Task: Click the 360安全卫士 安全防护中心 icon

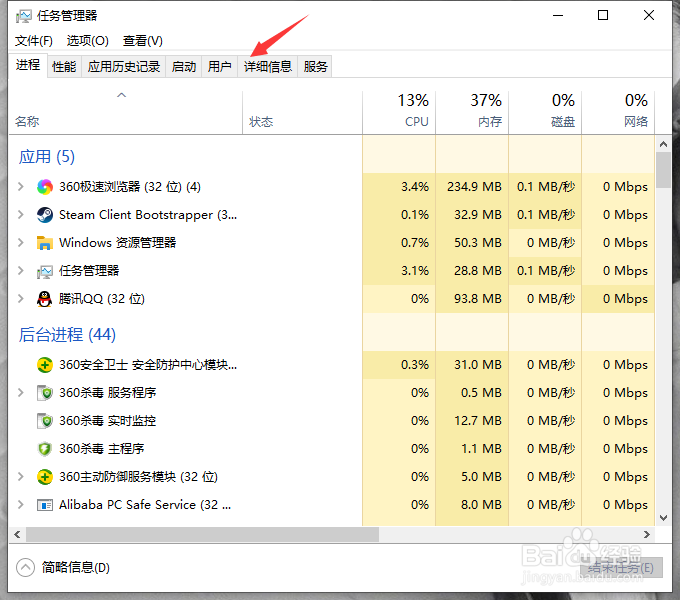Action: pyautogui.click(x=45, y=365)
